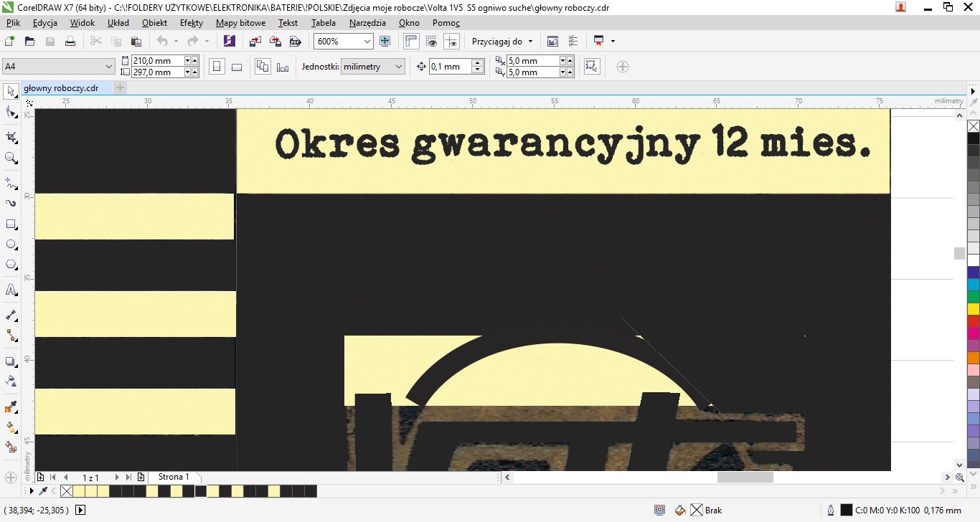The image size is (980, 522).
Task: Pick the yellow swatch in color palette
Action: tap(974, 308)
